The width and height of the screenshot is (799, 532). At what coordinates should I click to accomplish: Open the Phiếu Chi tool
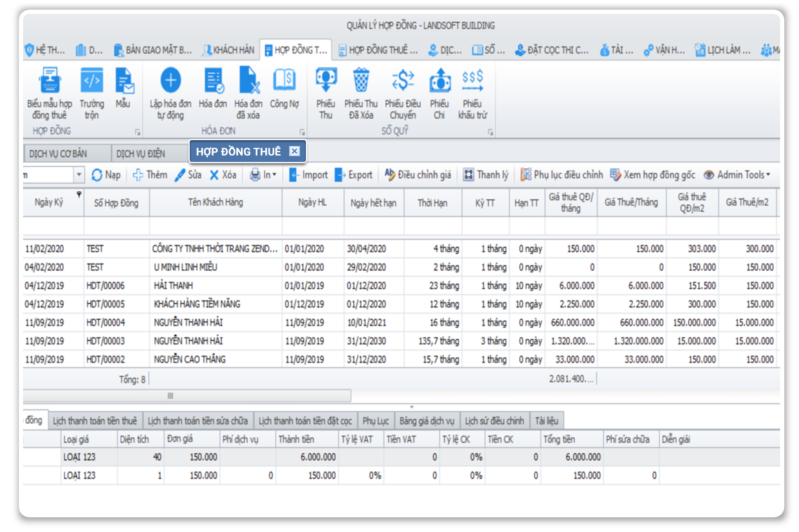[x=439, y=92]
